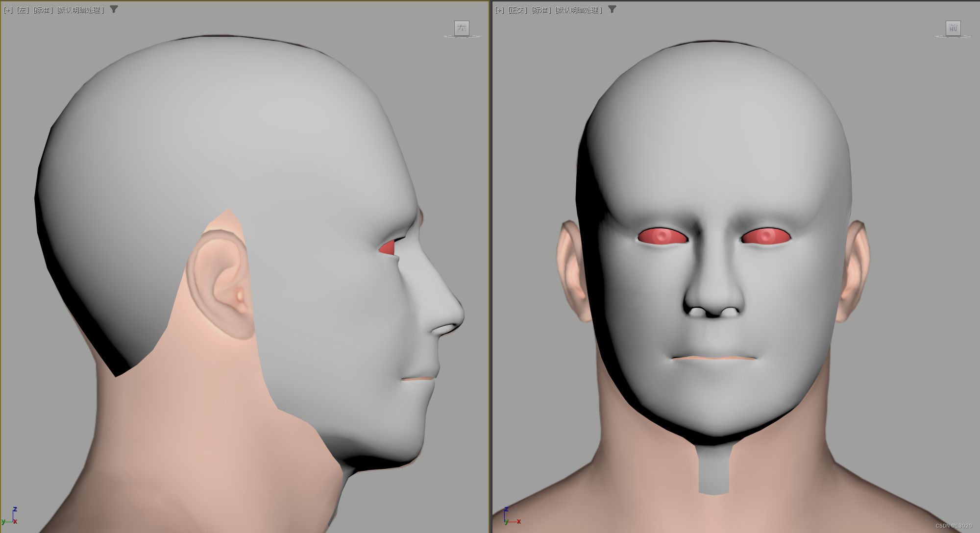Open the [标准] menu in the right viewport
980x533 pixels.
541,10
